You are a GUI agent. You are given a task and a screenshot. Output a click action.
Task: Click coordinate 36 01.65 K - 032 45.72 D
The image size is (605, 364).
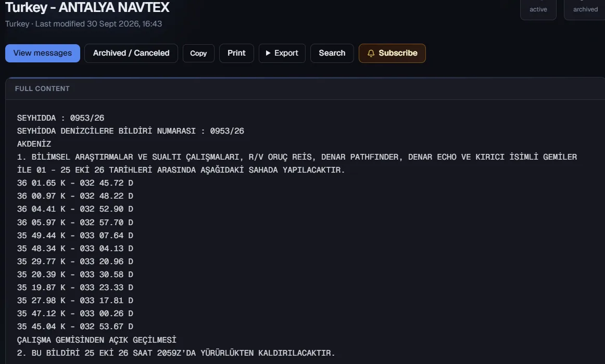[75, 183]
